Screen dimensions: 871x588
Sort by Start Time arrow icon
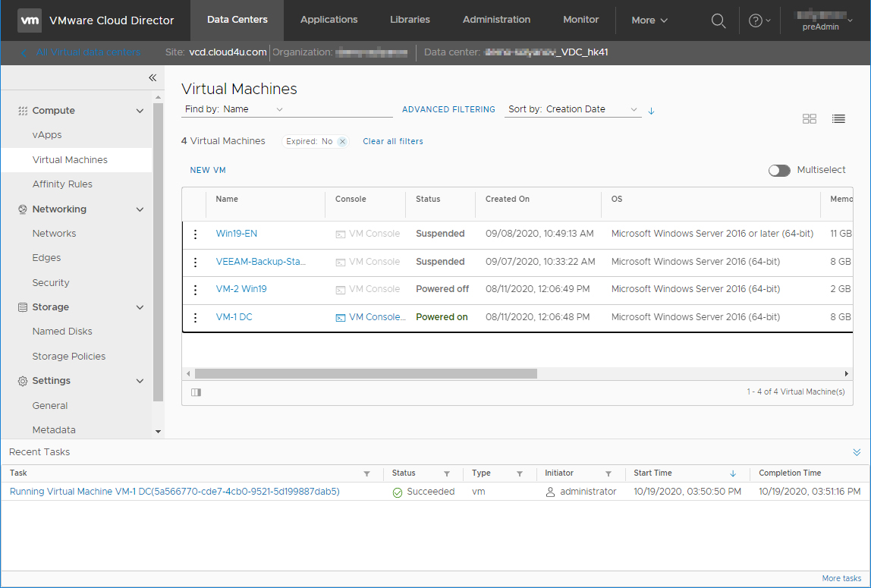[733, 473]
